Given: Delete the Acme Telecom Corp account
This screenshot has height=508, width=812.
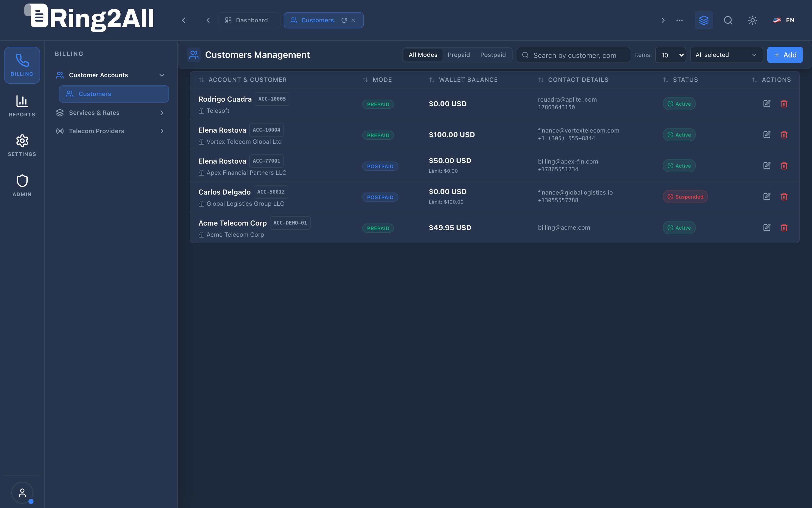Looking at the screenshot, I should (784, 228).
